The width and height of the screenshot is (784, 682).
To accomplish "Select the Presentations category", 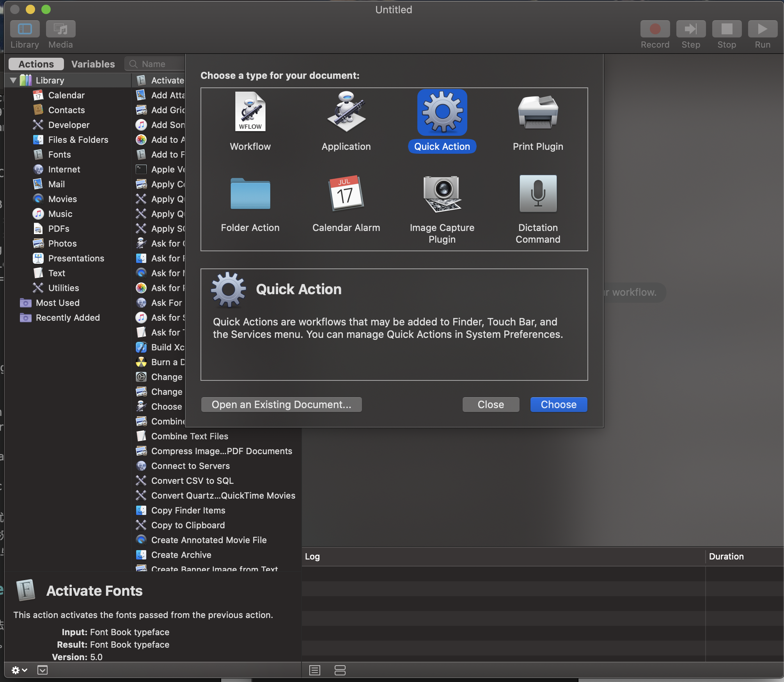I will (x=76, y=258).
